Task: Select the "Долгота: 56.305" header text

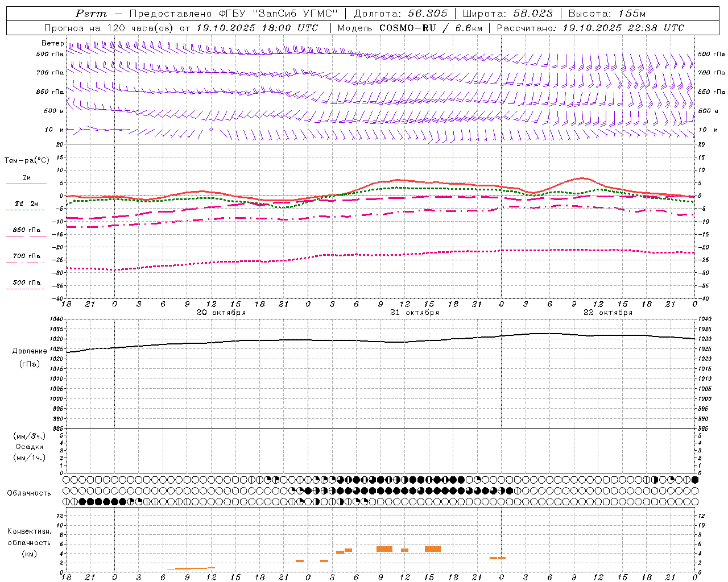Action: click(400, 14)
